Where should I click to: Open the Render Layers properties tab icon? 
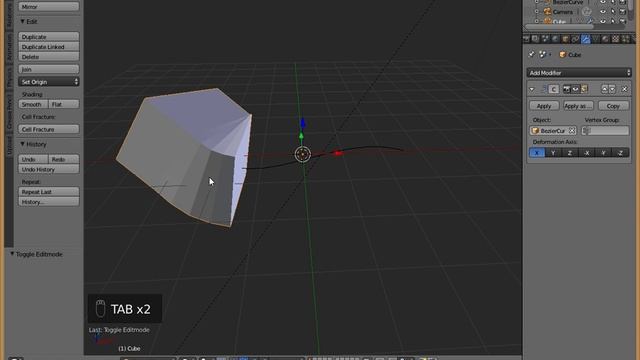click(x=536, y=39)
